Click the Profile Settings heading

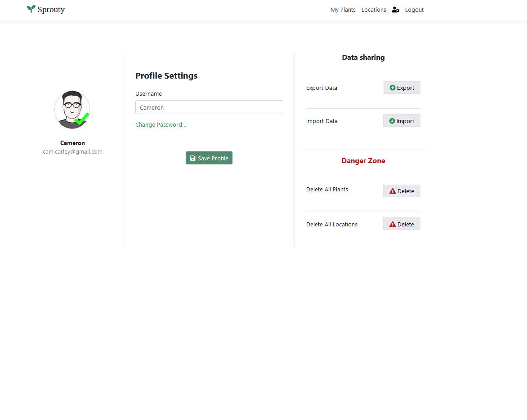tap(166, 76)
